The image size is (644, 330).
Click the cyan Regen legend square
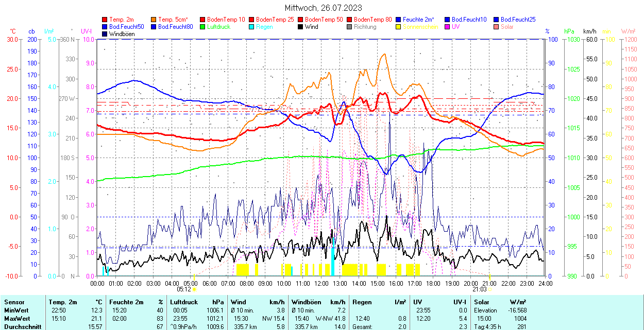point(252,27)
